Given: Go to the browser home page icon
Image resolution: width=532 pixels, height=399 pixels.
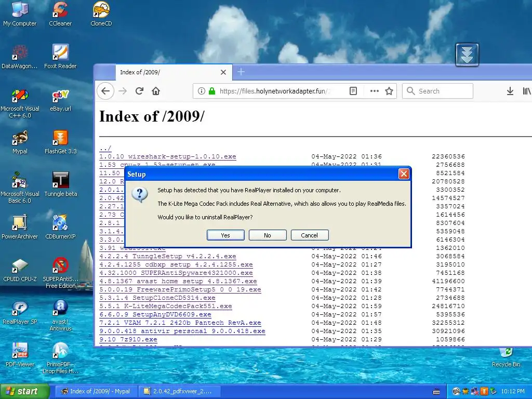Looking at the screenshot, I should [156, 91].
